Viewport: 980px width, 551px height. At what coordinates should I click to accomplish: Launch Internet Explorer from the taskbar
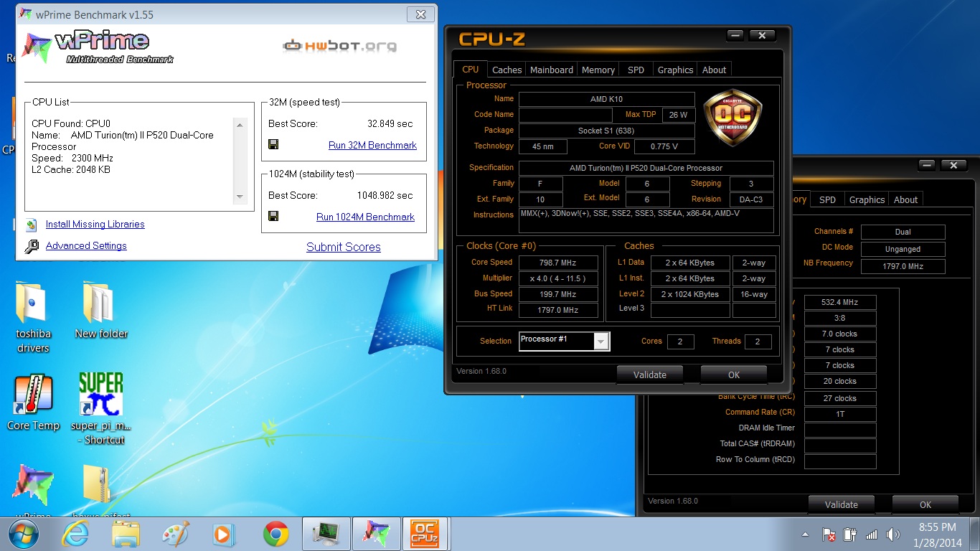75,534
